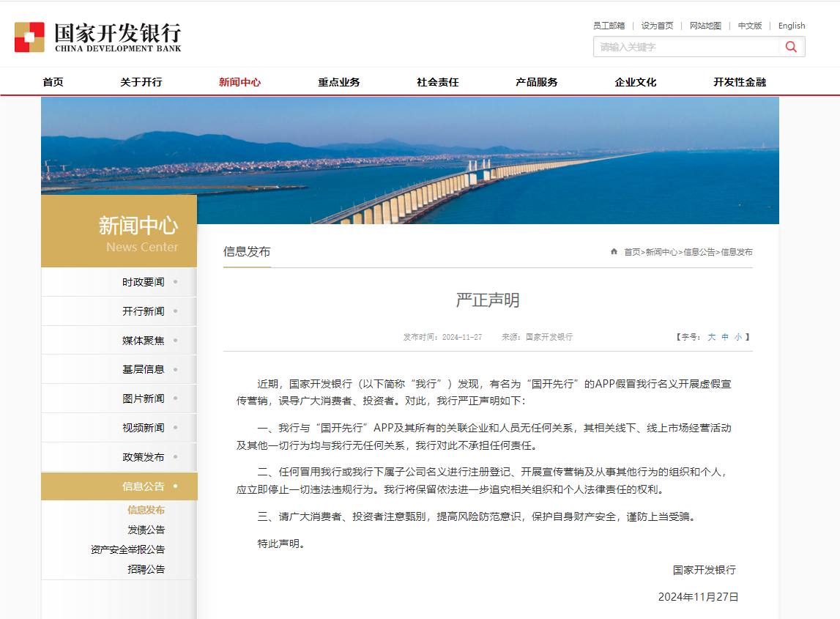The image size is (840, 619).
Task: Open the 发债公告 sub-item
Action: (146, 530)
